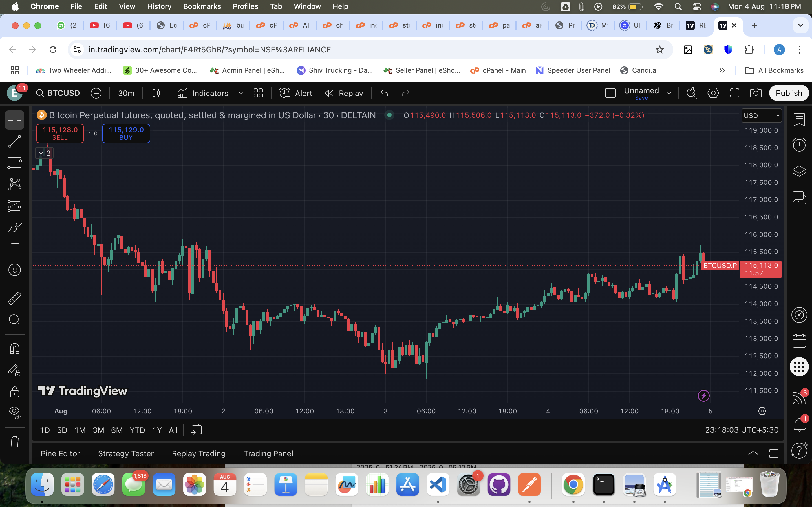812x507 pixels.
Task: Open the layout setup grid icon
Action: pos(258,93)
